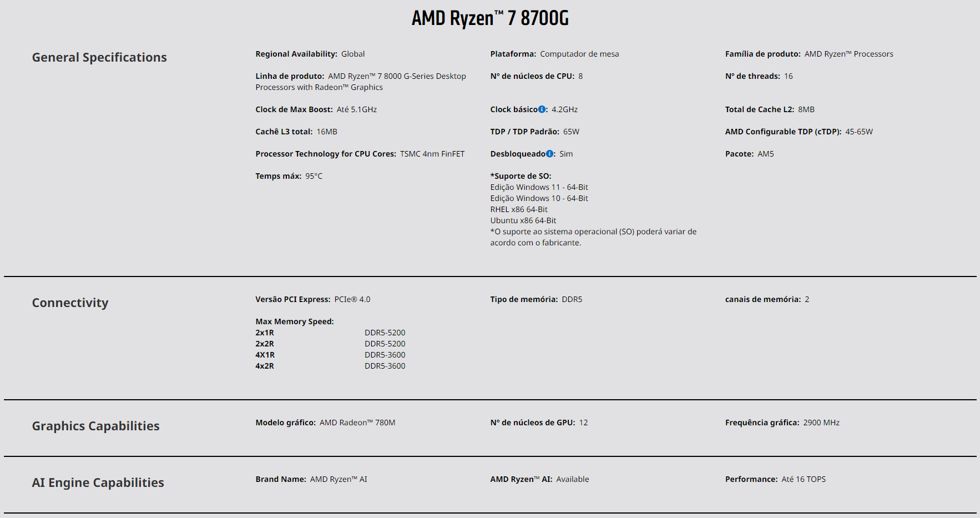Viewport: 980px width, 518px height.
Task: Click the Max Memory Speed label
Action: click(x=295, y=321)
